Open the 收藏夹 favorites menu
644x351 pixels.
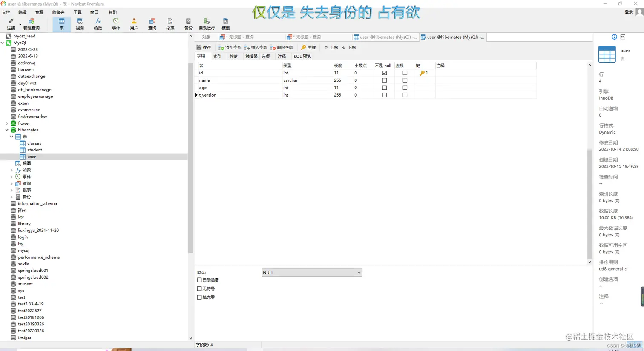coord(58,12)
